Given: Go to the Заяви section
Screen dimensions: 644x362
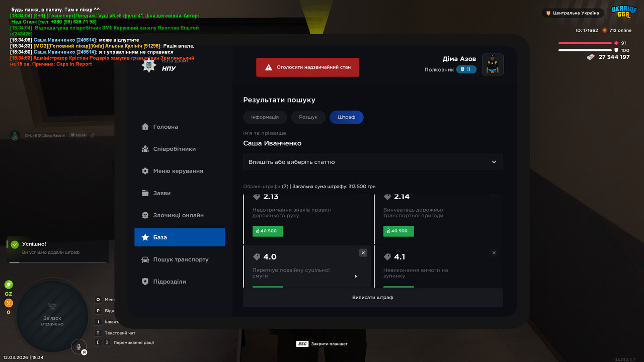Looking at the screenshot, I should click(180, 193).
